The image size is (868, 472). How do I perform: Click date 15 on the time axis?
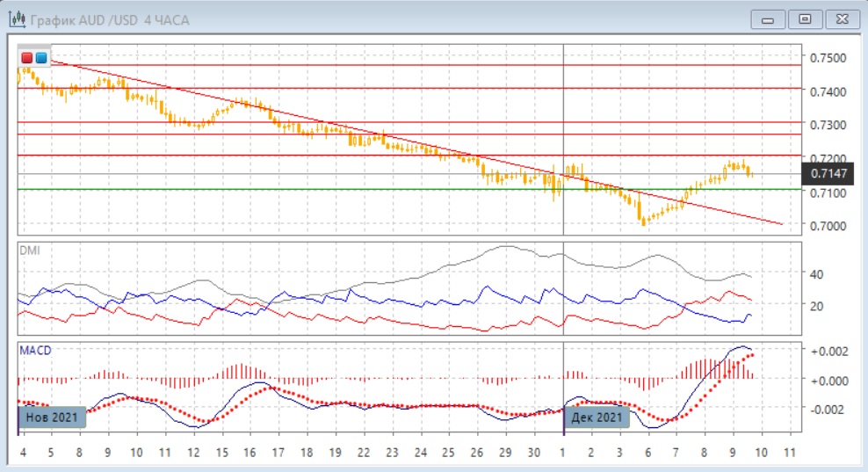tap(221, 452)
